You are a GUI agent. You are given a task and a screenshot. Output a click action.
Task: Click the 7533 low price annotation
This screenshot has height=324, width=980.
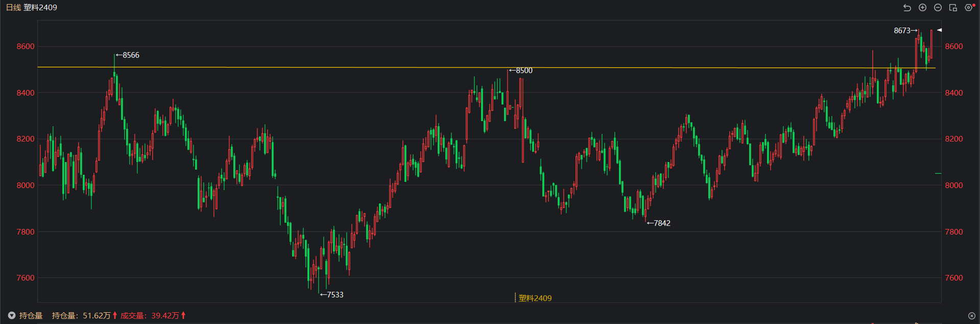coord(332,295)
